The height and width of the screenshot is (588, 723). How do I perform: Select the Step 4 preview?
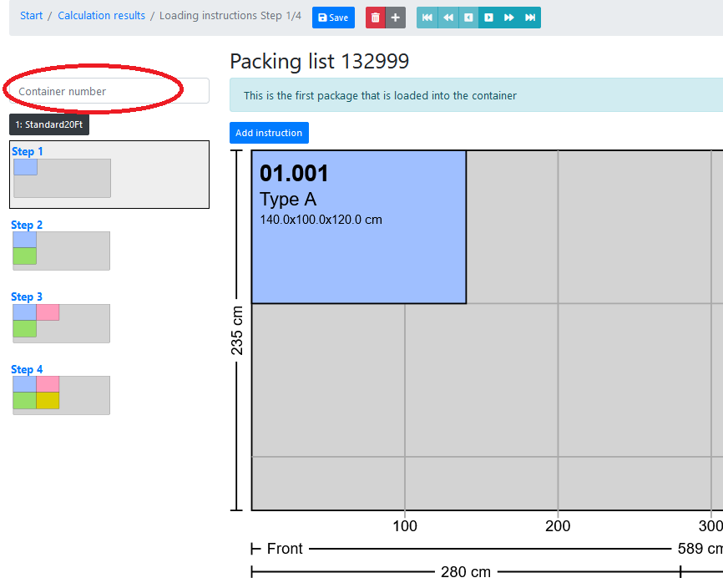61,394
